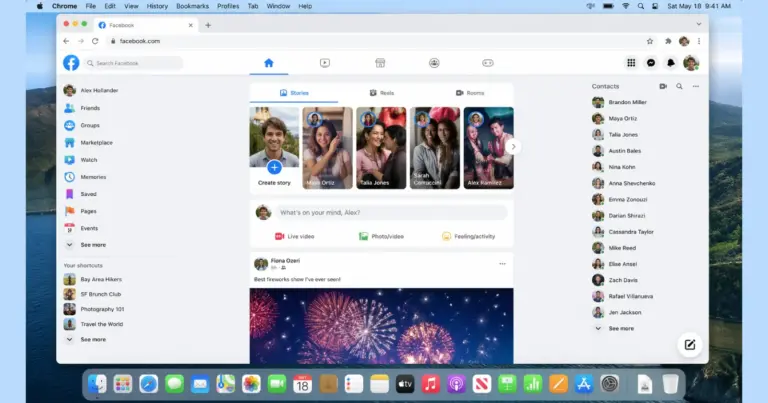Click the account profile picture in Facebook header
This screenshot has height=403, width=768.
[x=691, y=63]
